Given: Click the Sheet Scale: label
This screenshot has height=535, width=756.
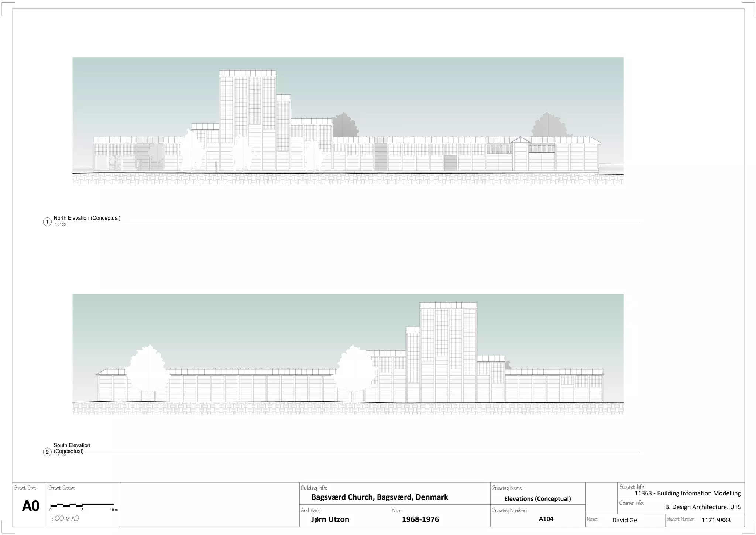Looking at the screenshot, I should 62,488.
